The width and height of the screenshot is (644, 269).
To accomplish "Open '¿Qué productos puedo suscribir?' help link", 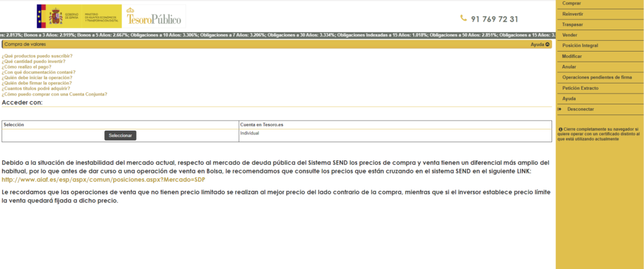I will click(x=37, y=55).
